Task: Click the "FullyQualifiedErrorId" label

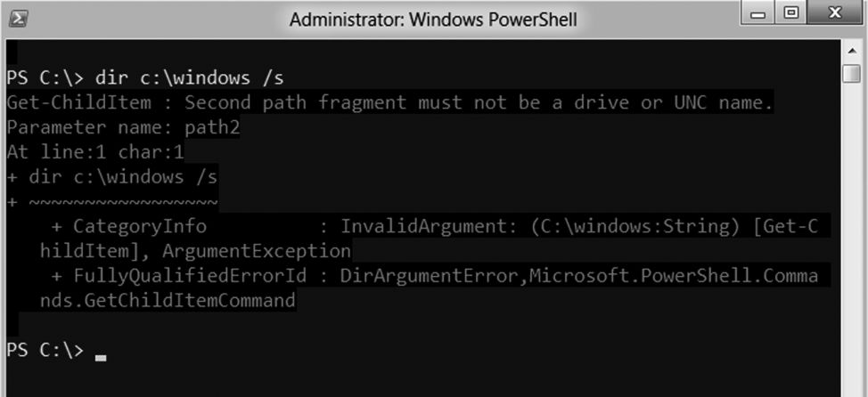Action: pyautogui.click(x=190, y=276)
